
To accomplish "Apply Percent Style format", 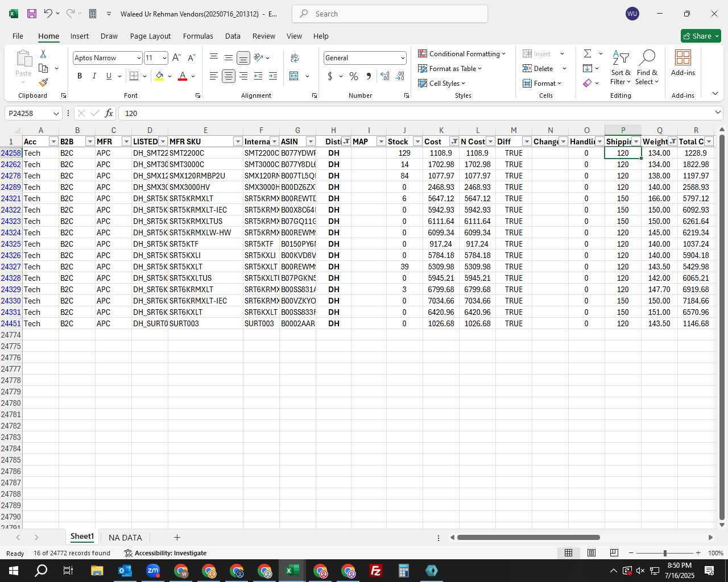I will click(x=354, y=76).
